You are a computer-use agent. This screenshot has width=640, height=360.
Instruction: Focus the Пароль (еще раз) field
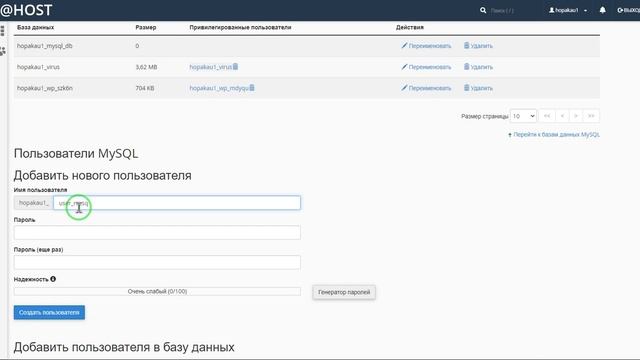157,262
